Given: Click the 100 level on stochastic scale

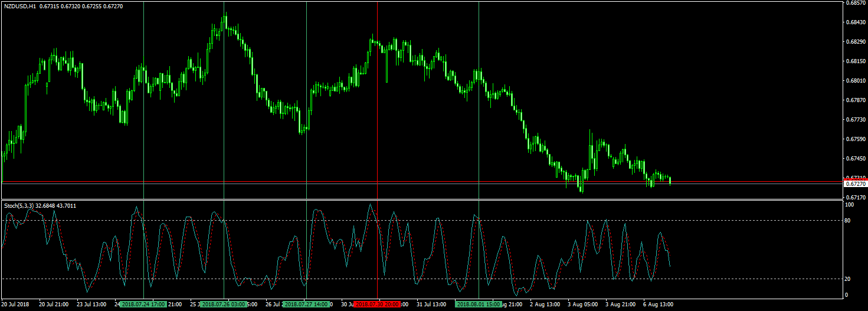Looking at the screenshot, I should pos(850,205).
